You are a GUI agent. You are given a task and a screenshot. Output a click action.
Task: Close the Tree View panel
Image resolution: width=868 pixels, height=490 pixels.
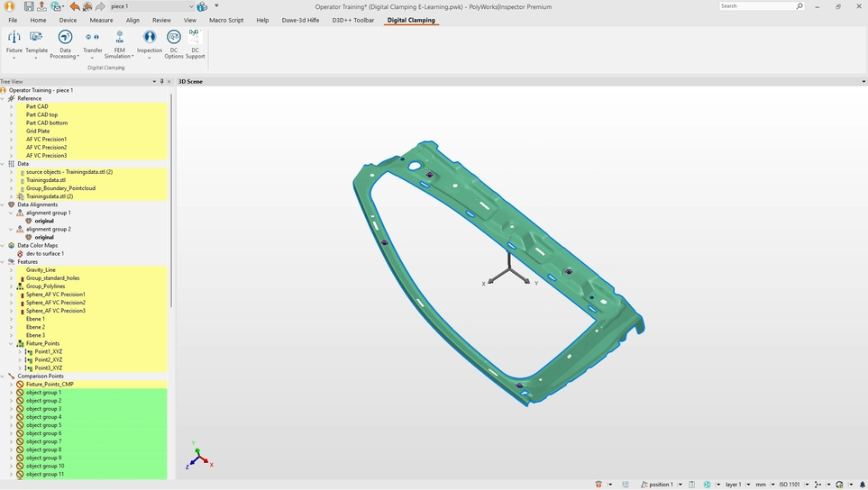tap(169, 81)
